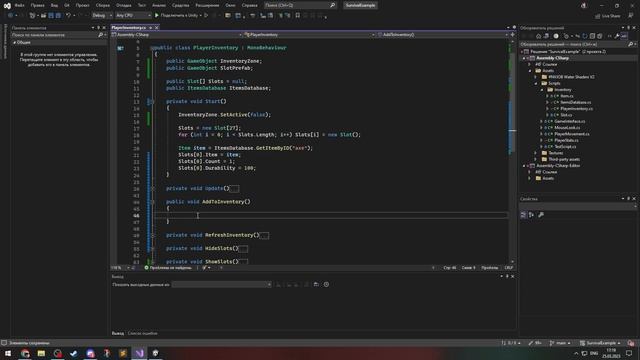This screenshot has width=640, height=360.
Task: Switch to the Output tab at bottom
Action: pyautogui.click(x=118, y=333)
